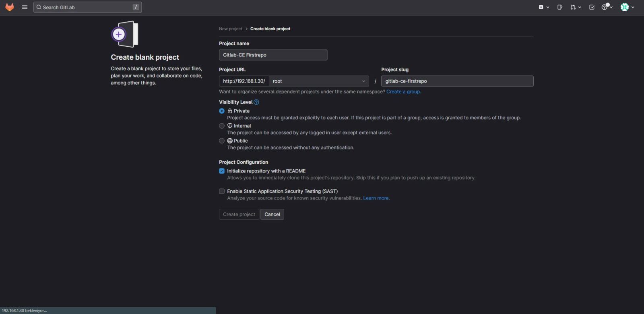Open the root namespace dropdown
Screen dimensions: 644x314
(x=319, y=81)
